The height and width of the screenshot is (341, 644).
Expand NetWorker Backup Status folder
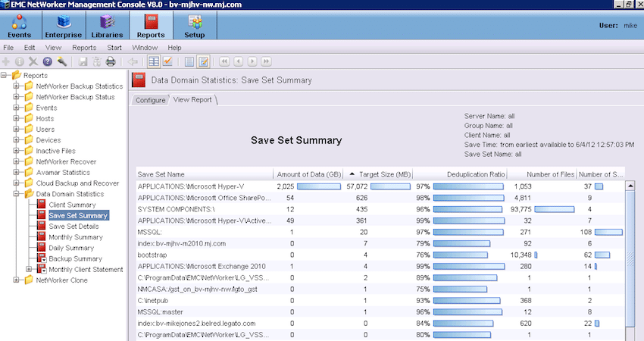tap(16, 97)
